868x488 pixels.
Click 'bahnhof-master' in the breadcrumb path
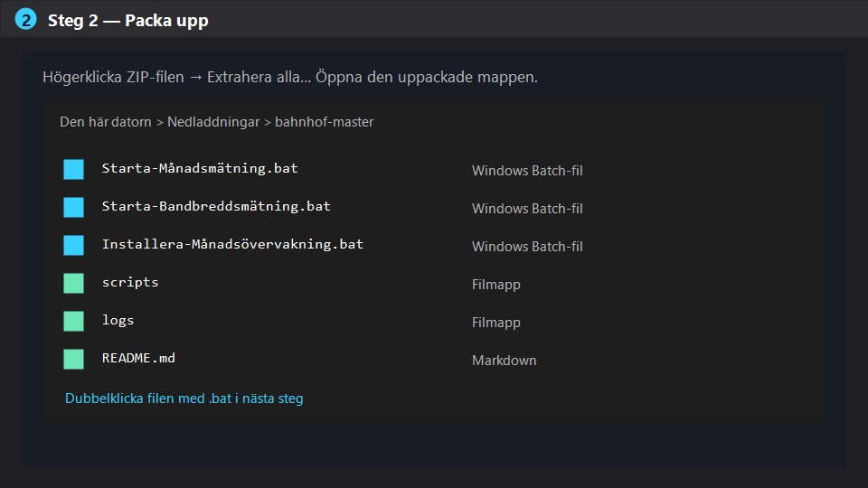click(324, 122)
